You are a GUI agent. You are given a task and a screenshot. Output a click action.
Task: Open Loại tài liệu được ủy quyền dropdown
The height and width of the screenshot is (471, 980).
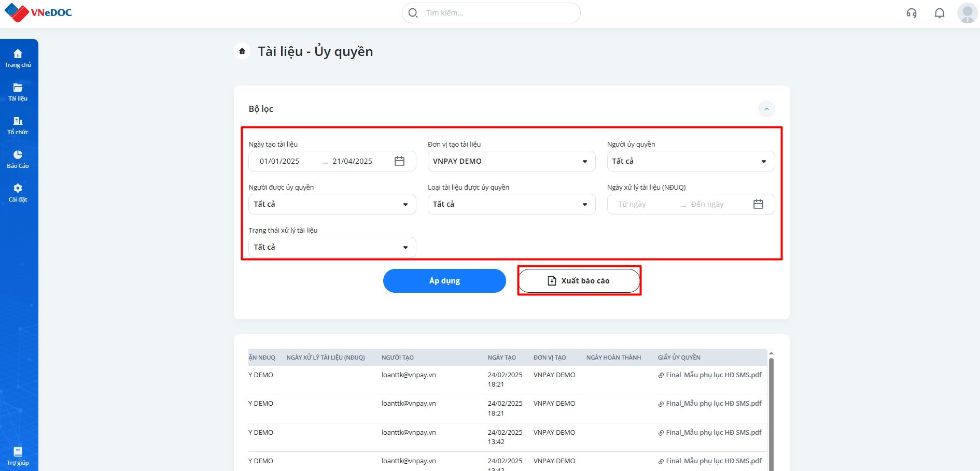point(511,204)
